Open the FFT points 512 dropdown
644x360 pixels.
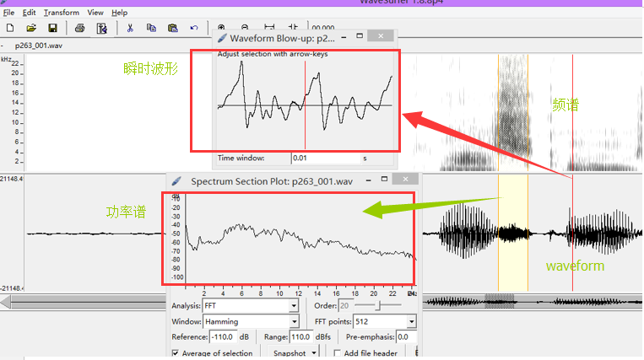[x=411, y=321]
